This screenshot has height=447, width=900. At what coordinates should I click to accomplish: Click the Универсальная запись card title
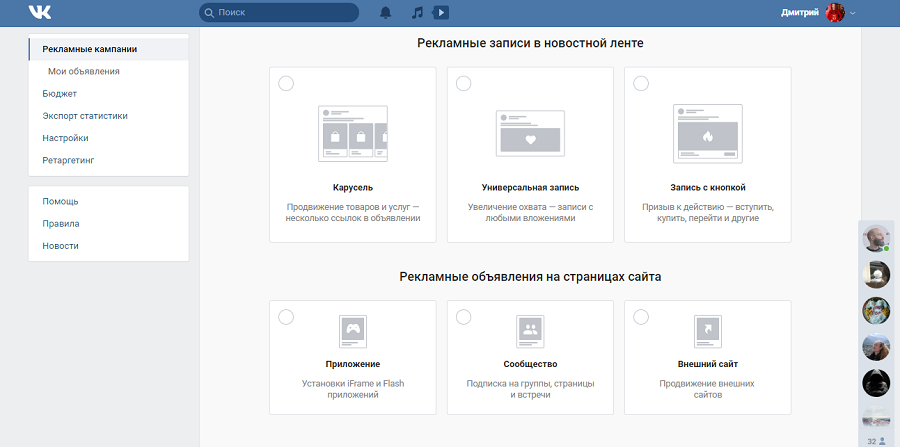click(530, 188)
